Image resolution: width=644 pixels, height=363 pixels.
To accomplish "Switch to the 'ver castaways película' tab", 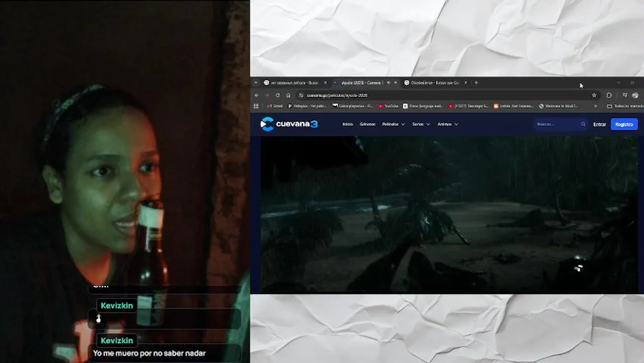I will (294, 83).
